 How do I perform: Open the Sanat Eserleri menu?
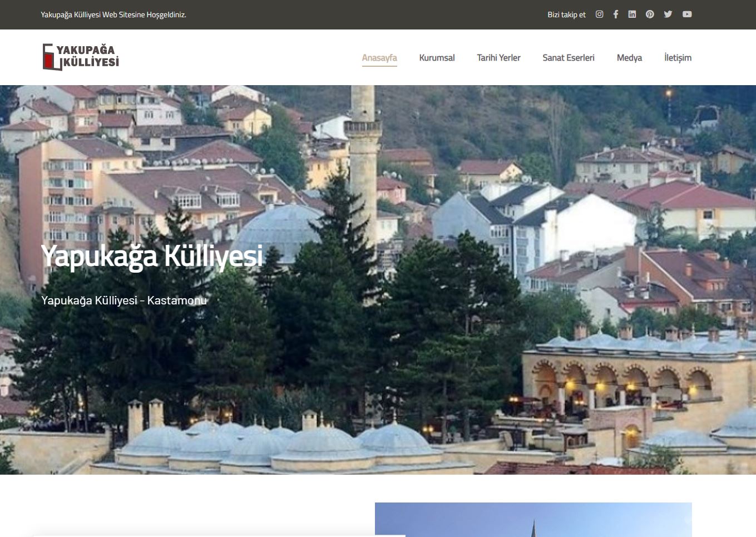569,58
